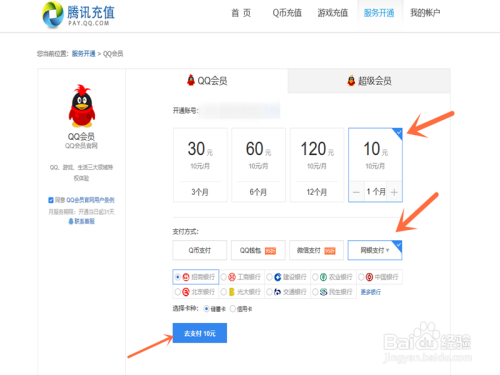Choose the 信用卡 card type radio
This screenshot has width=500, height=375.
pyautogui.click(x=233, y=309)
